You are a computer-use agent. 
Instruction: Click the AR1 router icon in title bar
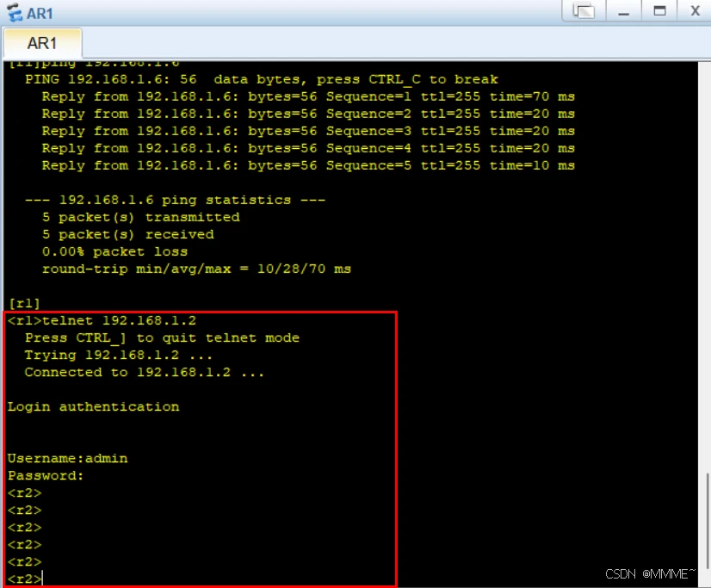point(14,13)
